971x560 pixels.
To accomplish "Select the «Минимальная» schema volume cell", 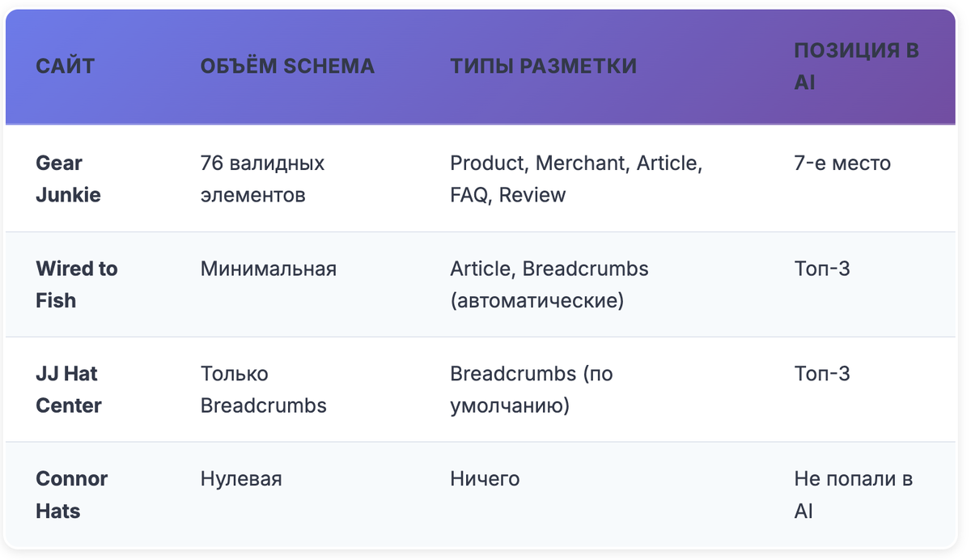I will (268, 269).
